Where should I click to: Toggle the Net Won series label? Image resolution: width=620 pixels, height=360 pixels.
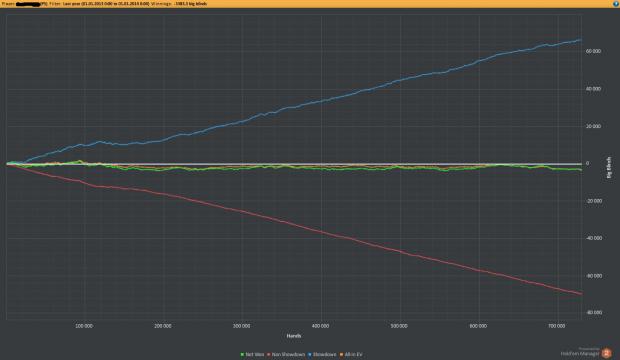[255, 354]
